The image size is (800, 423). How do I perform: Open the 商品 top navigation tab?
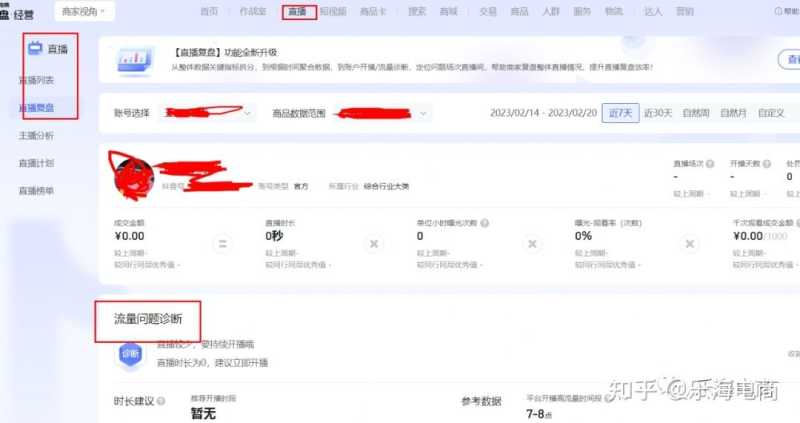coord(519,12)
